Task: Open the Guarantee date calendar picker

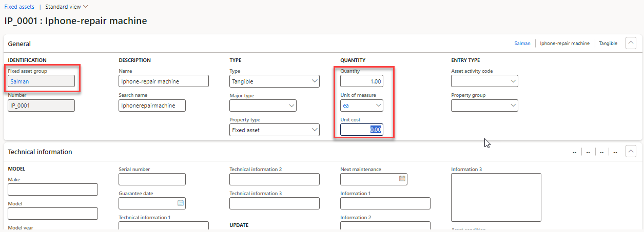Action: click(x=181, y=203)
